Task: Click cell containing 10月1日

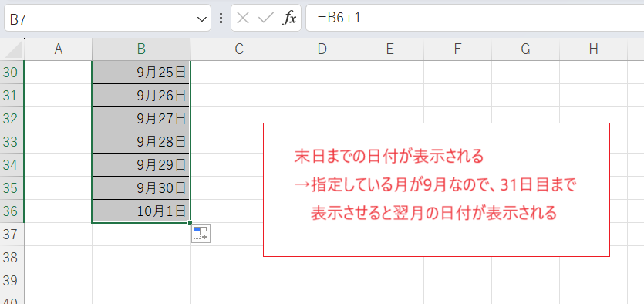Action: click(141, 211)
